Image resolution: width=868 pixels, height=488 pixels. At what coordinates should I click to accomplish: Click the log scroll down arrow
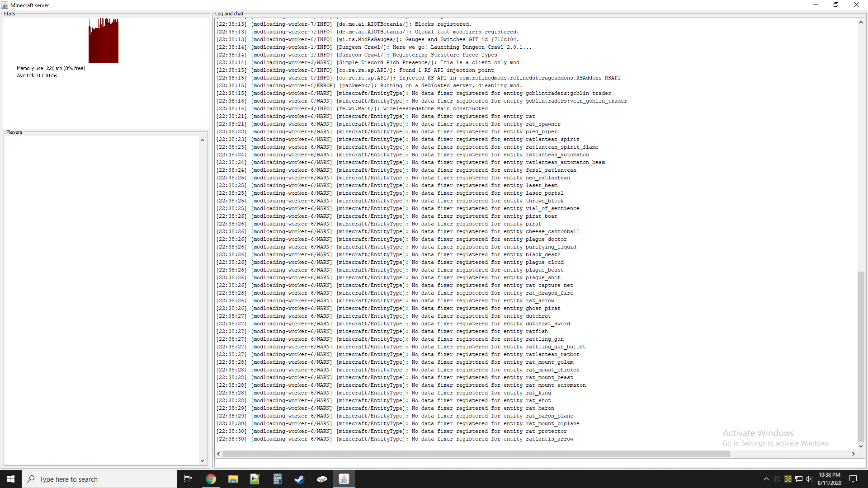[861, 446]
